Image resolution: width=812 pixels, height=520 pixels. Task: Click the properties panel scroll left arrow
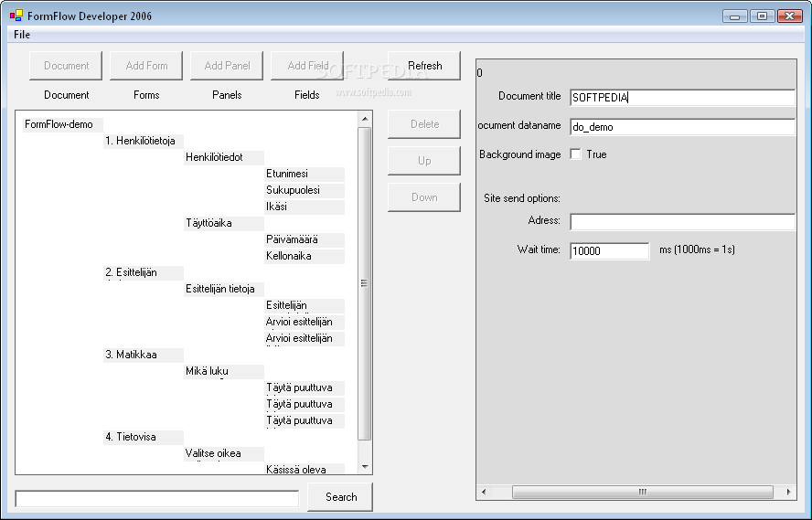coord(484,492)
